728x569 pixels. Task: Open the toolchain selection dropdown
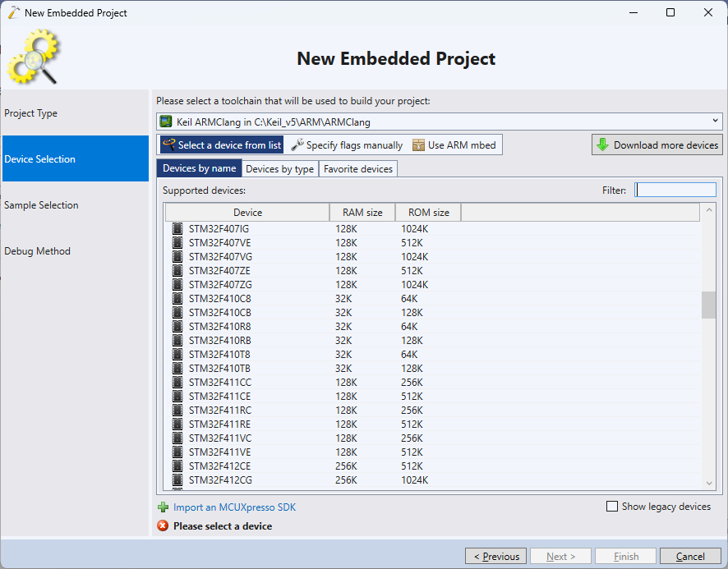click(440, 122)
